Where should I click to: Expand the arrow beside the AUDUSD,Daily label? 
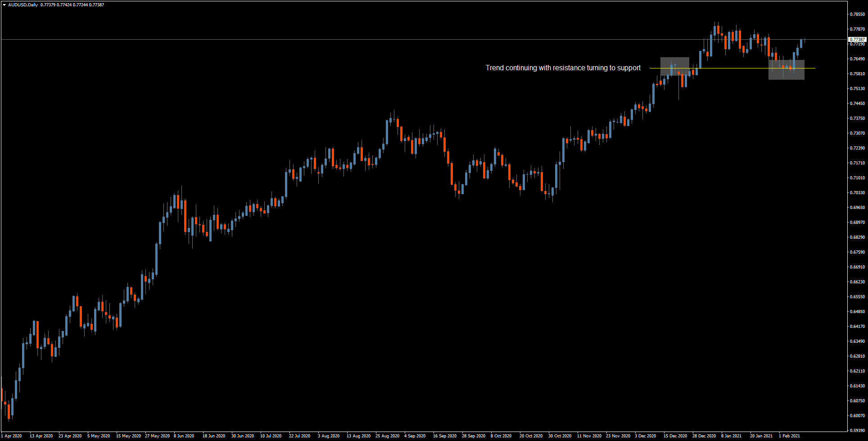4,5
